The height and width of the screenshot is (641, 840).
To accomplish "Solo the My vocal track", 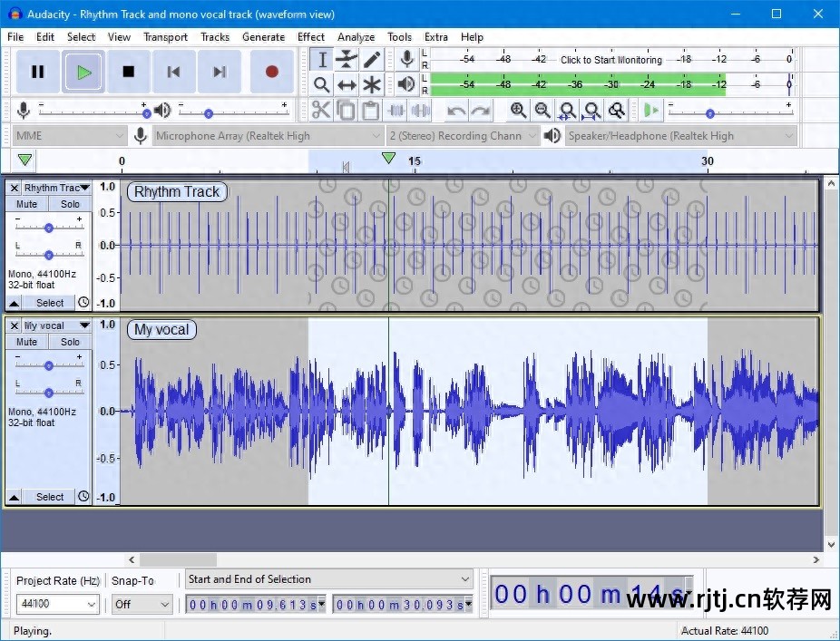I will point(70,342).
